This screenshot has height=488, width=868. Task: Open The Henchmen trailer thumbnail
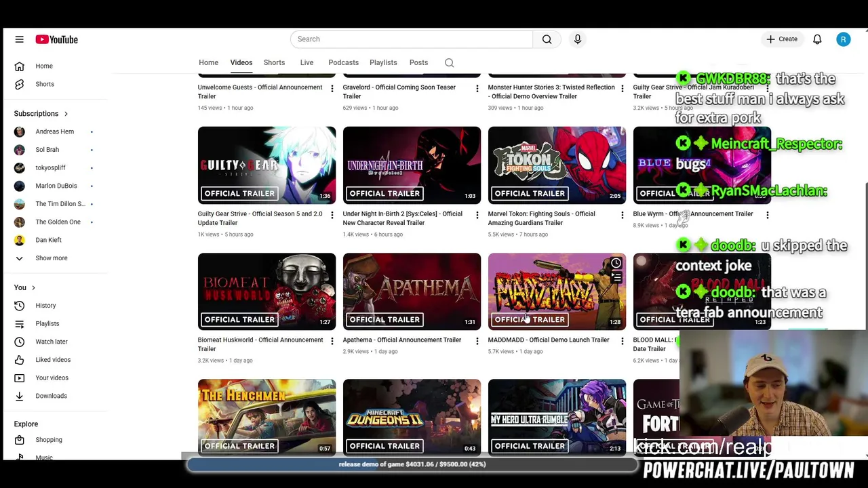click(267, 418)
